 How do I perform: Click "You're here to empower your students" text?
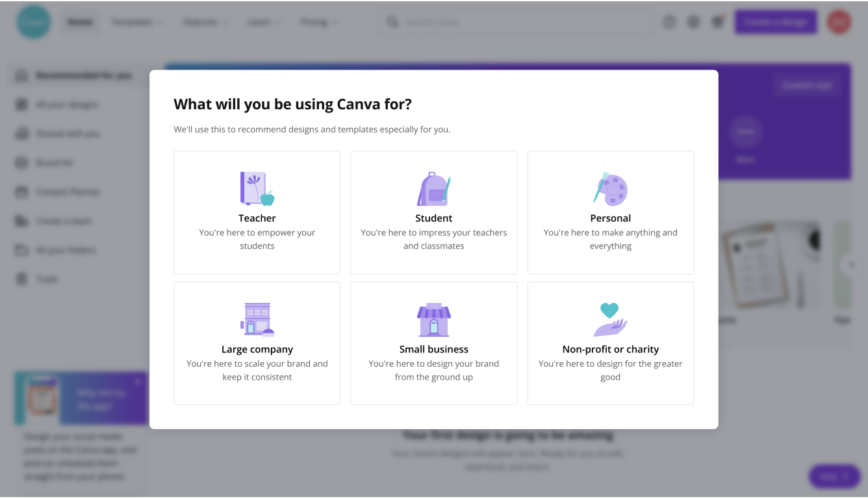click(257, 239)
